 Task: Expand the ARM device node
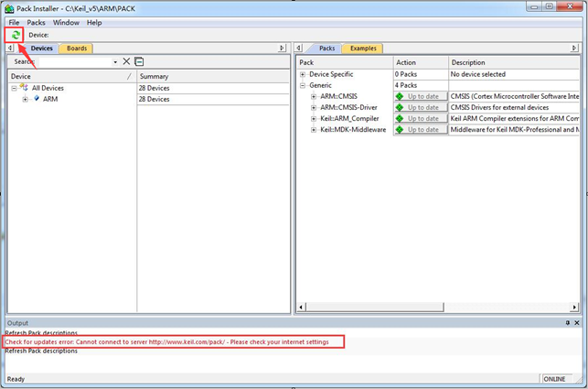pyautogui.click(x=25, y=100)
